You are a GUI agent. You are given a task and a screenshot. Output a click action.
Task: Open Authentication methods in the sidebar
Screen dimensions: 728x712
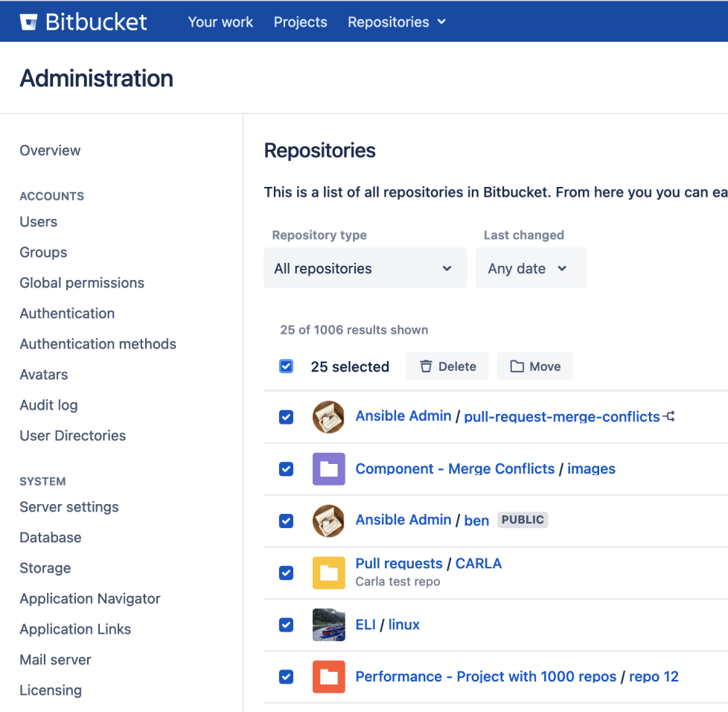tap(98, 344)
